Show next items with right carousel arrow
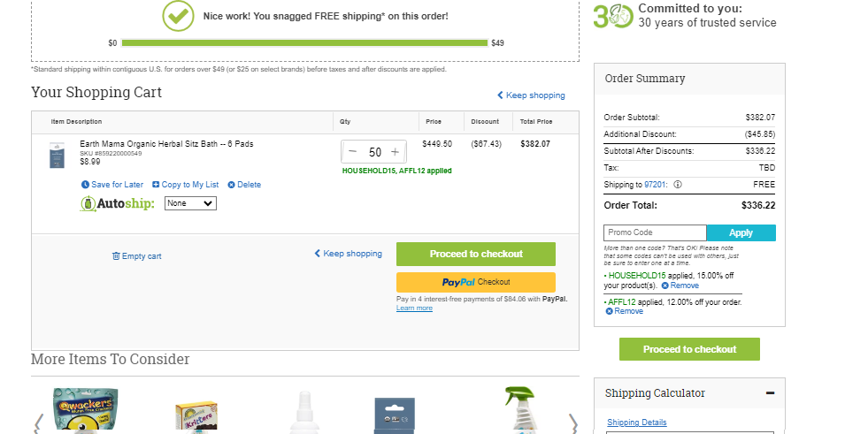The width and height of the screenshot is (868, 434). [573, 424]
